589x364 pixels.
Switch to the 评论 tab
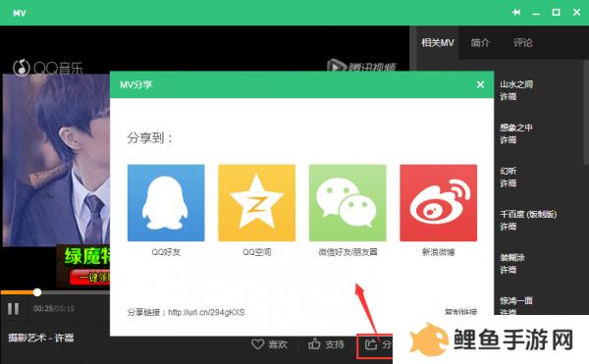tap(523, 43)
